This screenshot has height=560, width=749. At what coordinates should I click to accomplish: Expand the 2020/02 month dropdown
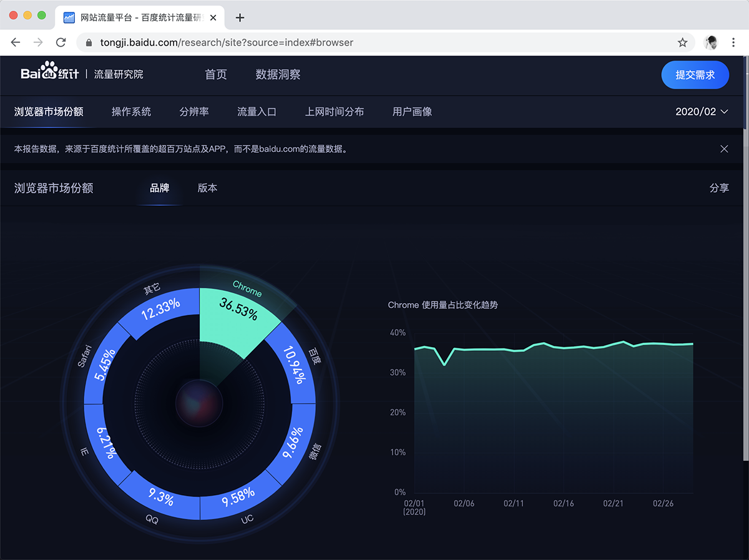coord(702,112)
